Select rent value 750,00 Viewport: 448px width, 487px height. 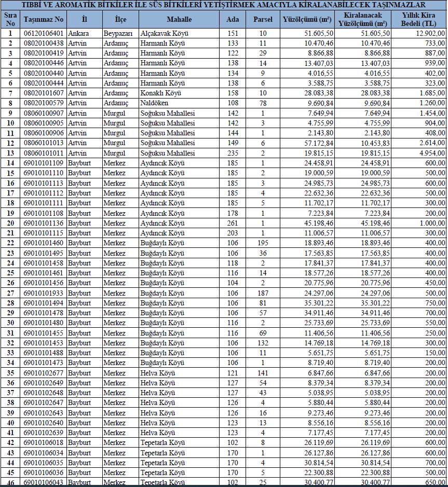pyautogui.click(x=418, y=303)
